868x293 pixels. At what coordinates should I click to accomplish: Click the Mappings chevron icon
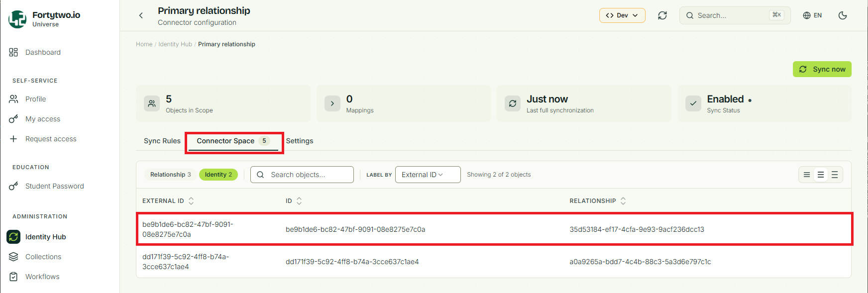pos(332,103)
